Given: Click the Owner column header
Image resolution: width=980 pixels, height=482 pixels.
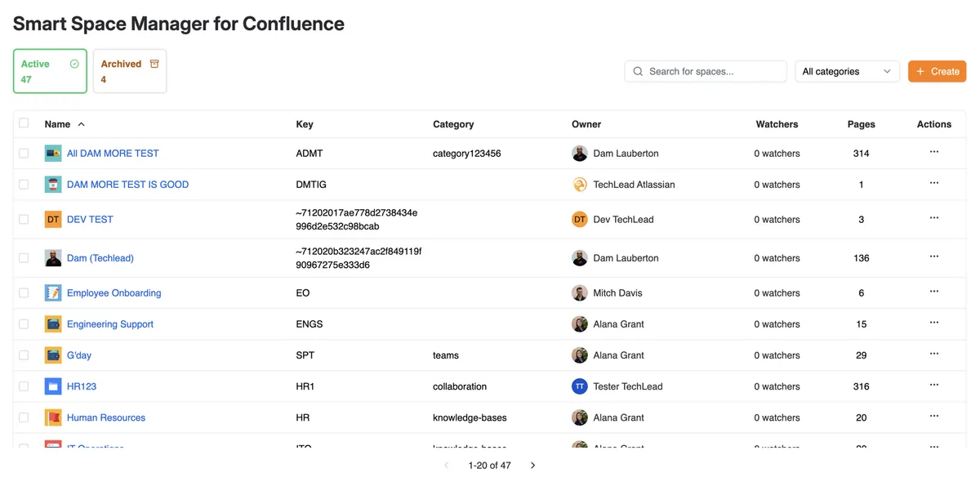Looking at the screenshot, I should tap(586, 124).
